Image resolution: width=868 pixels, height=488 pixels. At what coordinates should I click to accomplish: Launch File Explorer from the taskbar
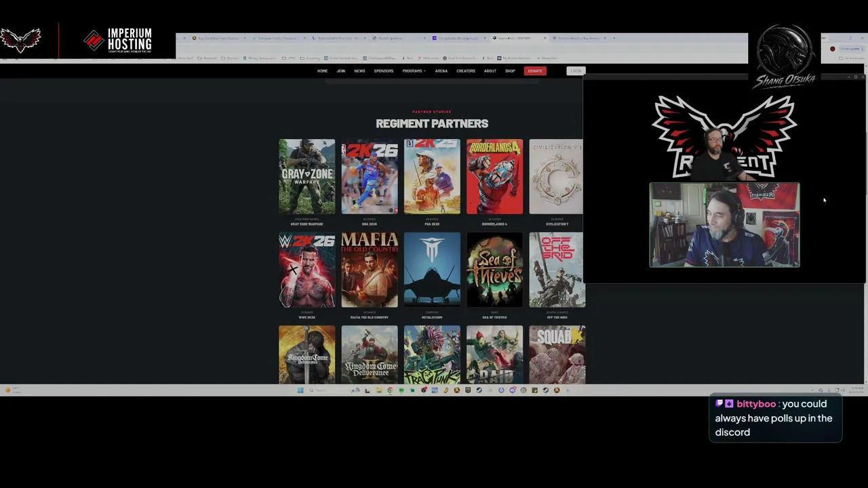pyautogui.click(x=378, y=390)
